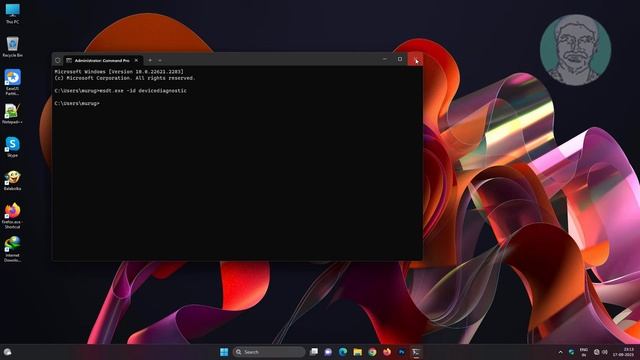Open the Recycle Bin desktop icon
This screenshot has width=640, height=360.
pos(12,47)
